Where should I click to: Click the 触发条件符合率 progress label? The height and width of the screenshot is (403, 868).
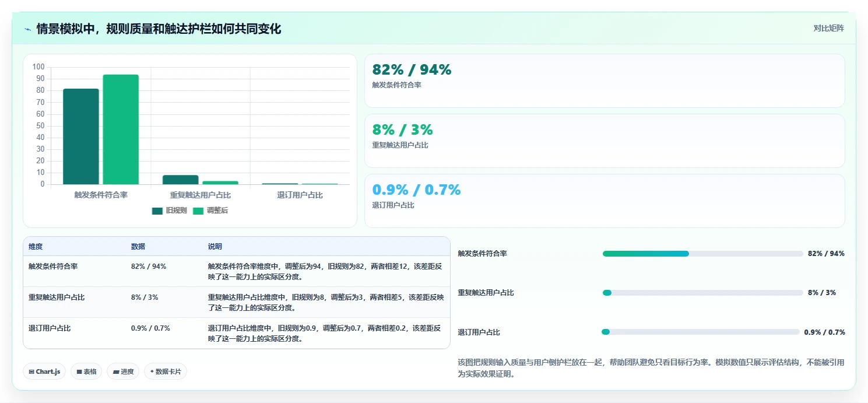click(x=482, y=254)
